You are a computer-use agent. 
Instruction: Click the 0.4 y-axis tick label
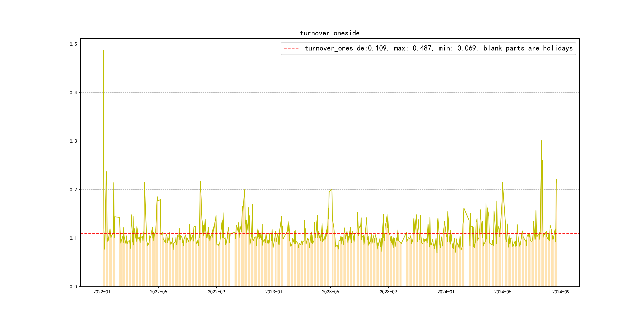(73, 93)
